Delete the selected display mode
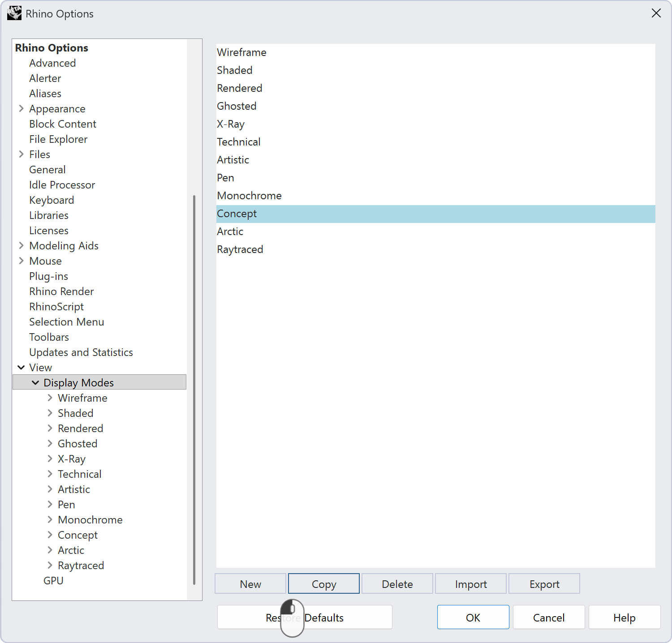The height and width of the screenshot is (643, 672). coord(397,584)
